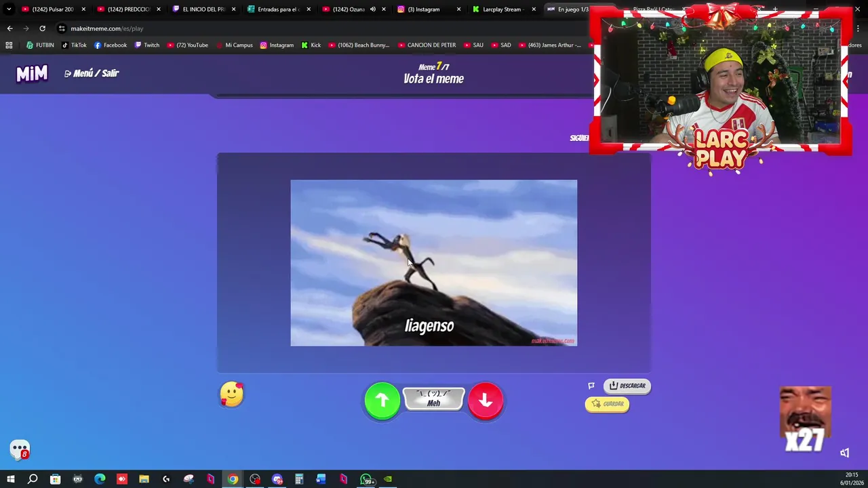Downvote the meme with the red arrow

click(486, 401)
